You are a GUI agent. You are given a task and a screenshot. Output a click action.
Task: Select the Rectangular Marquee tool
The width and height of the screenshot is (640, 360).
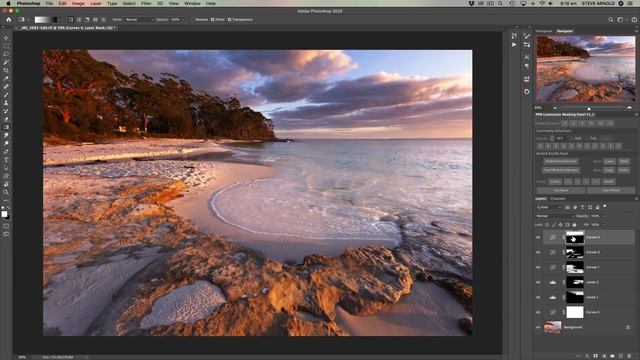6,46
